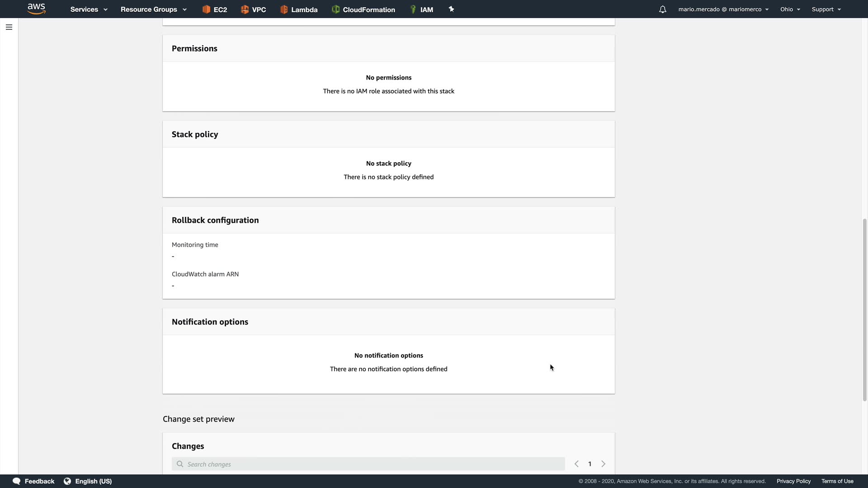868x488 pixels.
Task: Open the Ohio region selector
Action: [x=790, y=9]
